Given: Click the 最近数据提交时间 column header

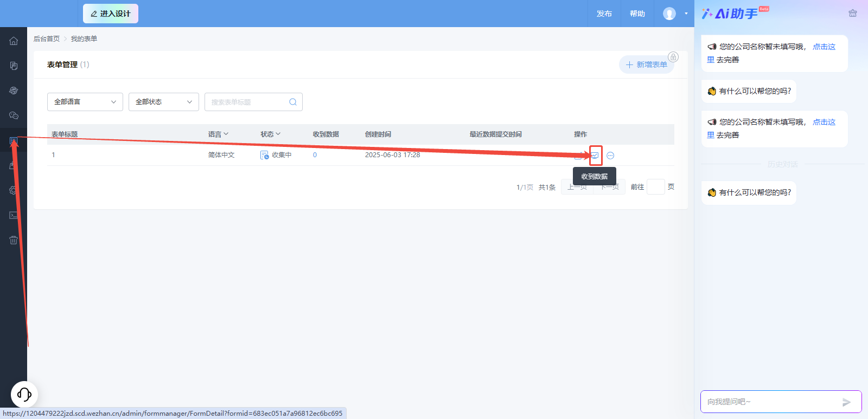Looking at the screenshot, I should [496, 134].
